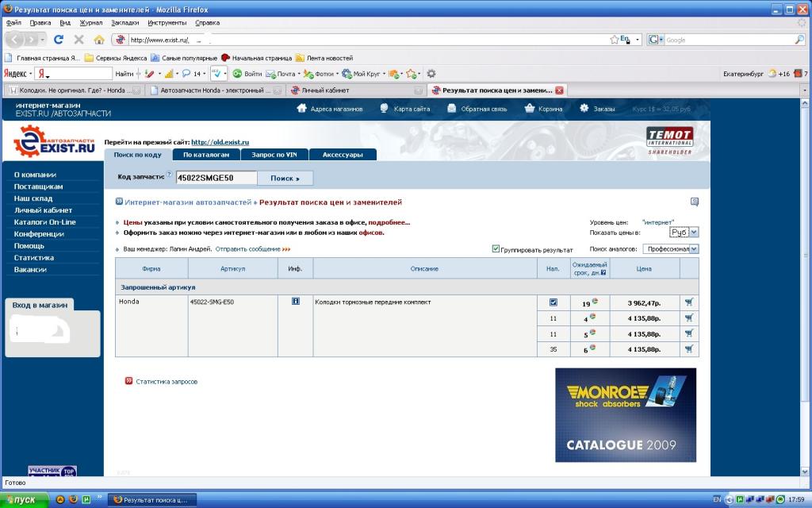This screenshot has width=812, height=508.
Task: Click the Найти button in Yandex Bar
Action: (124, 74)
